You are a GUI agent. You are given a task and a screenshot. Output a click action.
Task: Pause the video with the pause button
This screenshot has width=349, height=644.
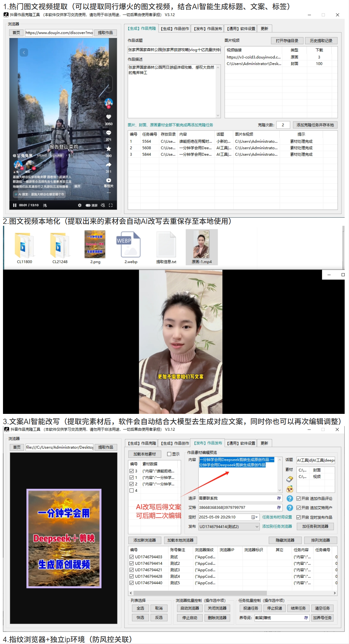tap(15, 205)
